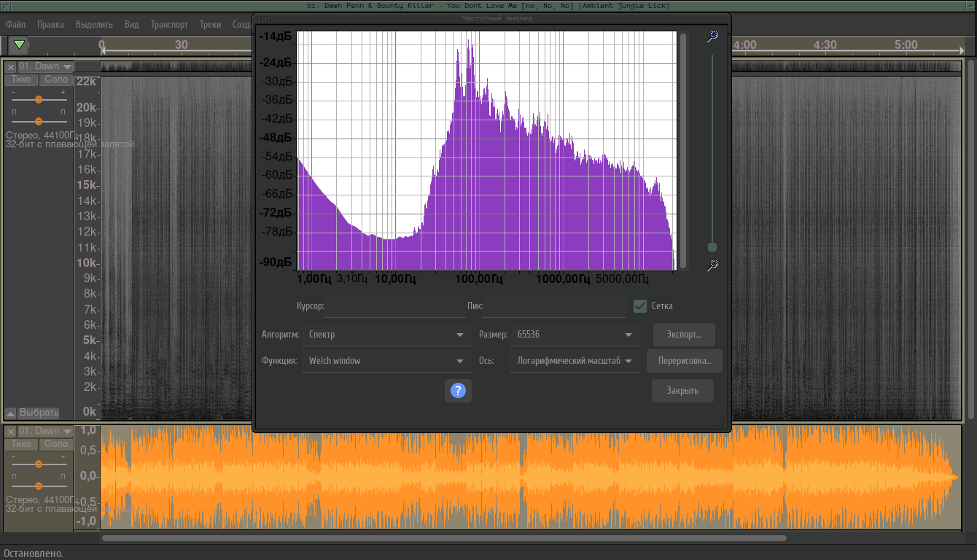Open the Транспорт menu
This screenshot has height=560, width=977.
point(169,24)
